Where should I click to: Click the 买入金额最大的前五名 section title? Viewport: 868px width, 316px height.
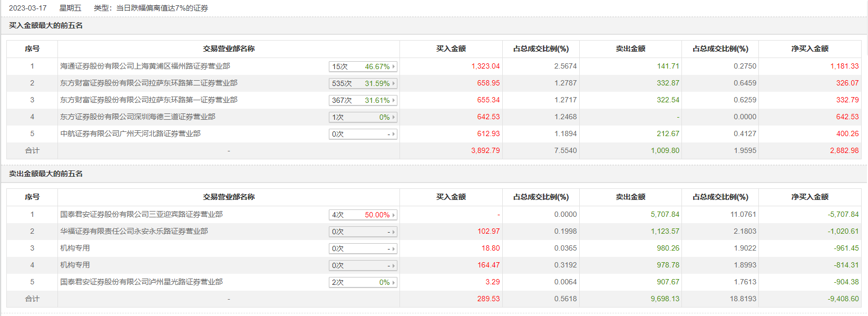click(46, 25)
